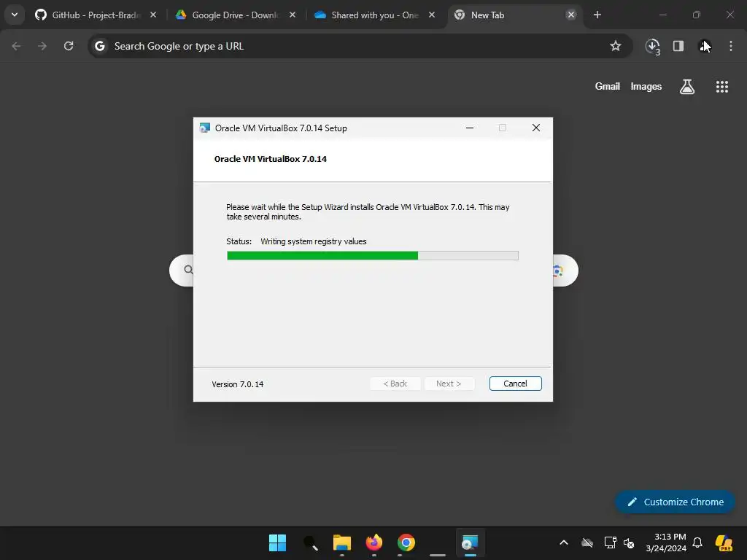747x560 pixels.
Task: Switch to the GitHub Project tab
Action: [96, 15]
